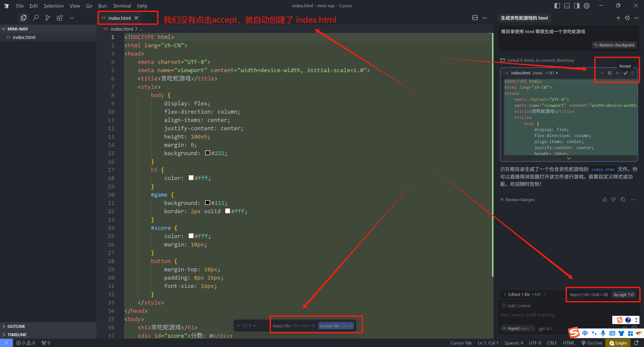The height and width of the screenshot is (347, 644).
Task: Go to previous change arrow
Action: [239, 326]
